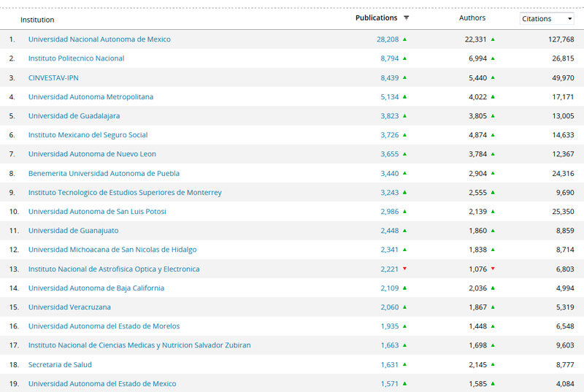
Task: Open Universidad Autonoma del Estado de Mexico link
Action: pyautogui.click(x=102, y=383)
